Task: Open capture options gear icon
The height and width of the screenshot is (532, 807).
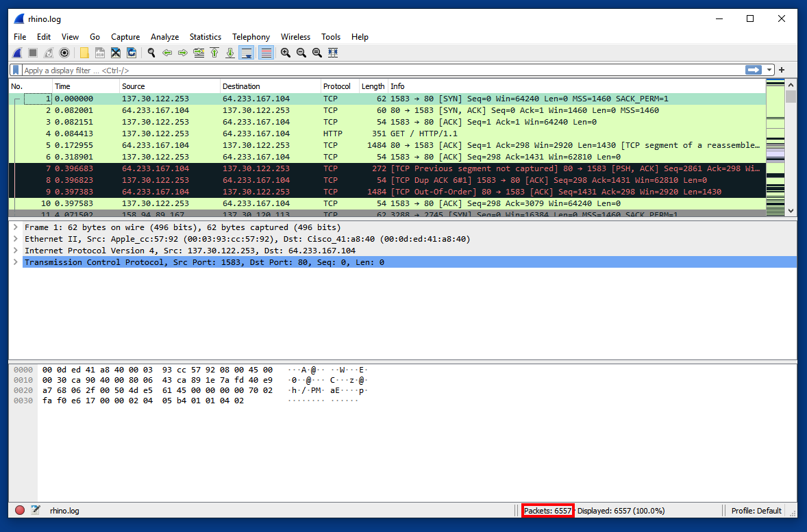Action: 64,53
